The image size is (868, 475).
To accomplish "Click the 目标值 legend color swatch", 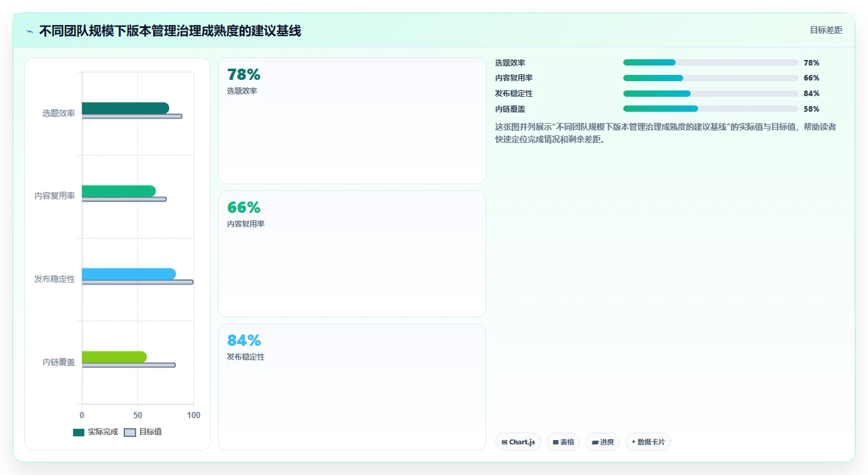I will 130,433.
